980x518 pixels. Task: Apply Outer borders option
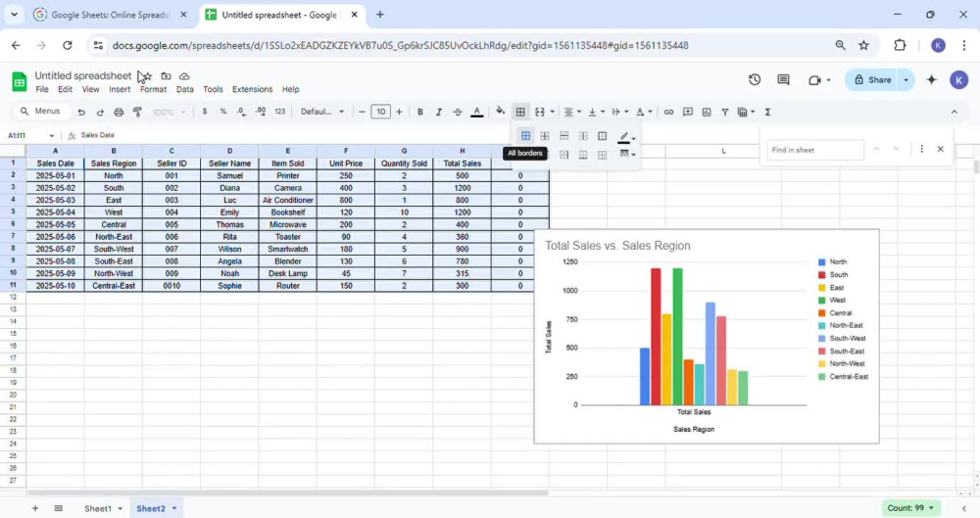point(603,136)
